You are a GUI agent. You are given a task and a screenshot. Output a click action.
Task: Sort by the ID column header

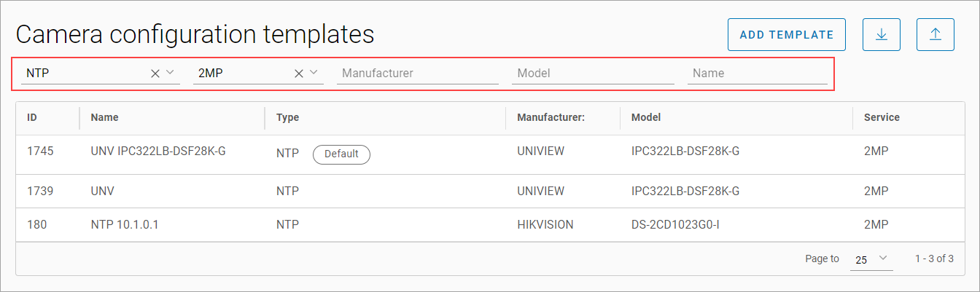[33, 117]
